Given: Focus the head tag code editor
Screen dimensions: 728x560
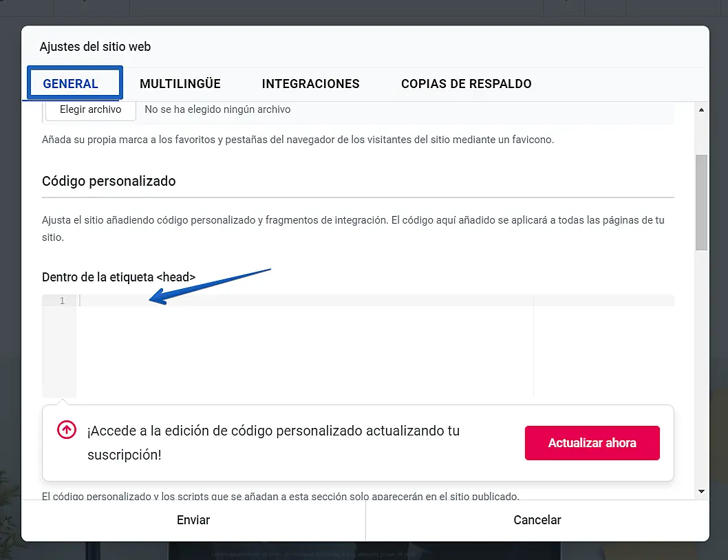Looking at the screenshot, I should pos(303,344).
